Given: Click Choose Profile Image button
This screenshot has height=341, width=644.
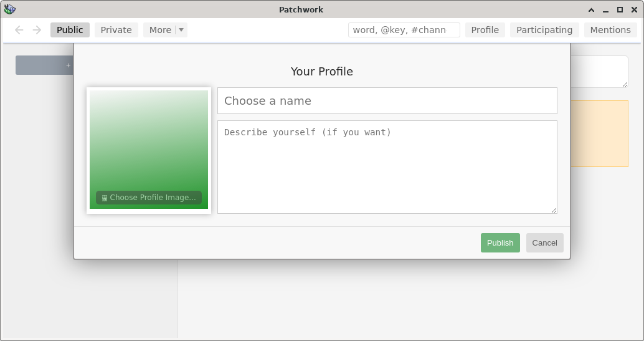Looking at the screenshot, I should [x=149, y=198].
